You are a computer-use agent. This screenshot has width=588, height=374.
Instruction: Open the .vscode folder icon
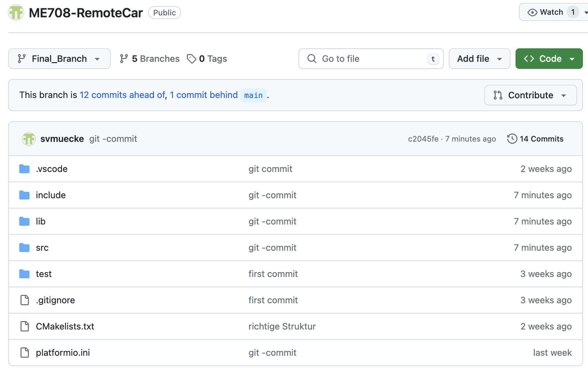click(x=24, y=169)
